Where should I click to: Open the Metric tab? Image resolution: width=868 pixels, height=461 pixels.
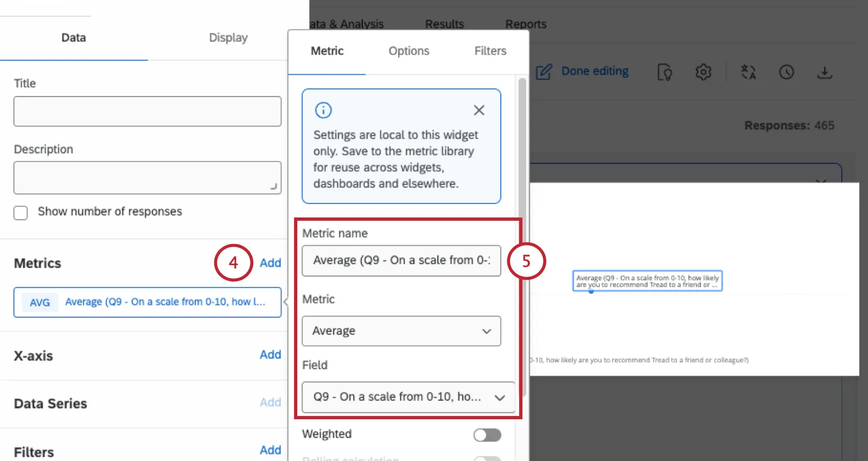click(327, 51)
